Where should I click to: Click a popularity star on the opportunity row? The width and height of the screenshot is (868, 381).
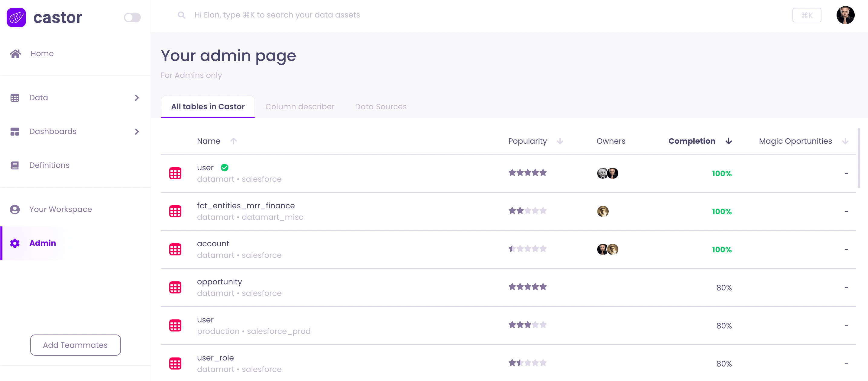pos(528,287)
